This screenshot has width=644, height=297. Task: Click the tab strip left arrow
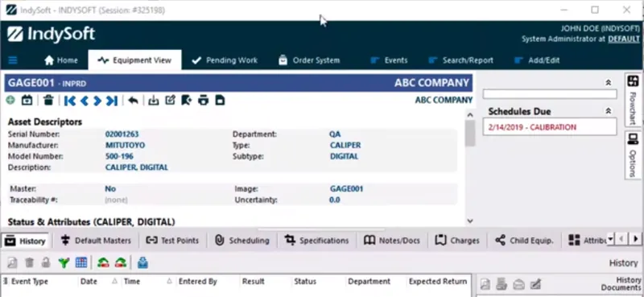(x=621, y=239)
